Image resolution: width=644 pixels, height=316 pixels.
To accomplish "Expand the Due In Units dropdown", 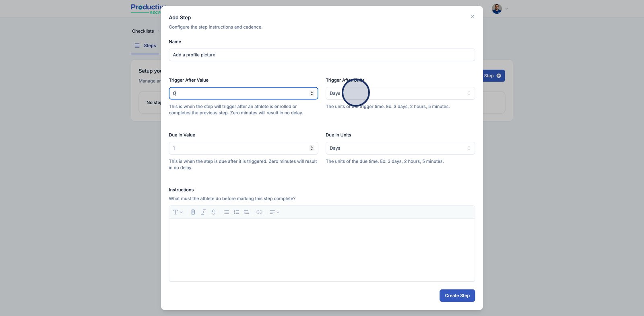I will click(x=400, y=148).
